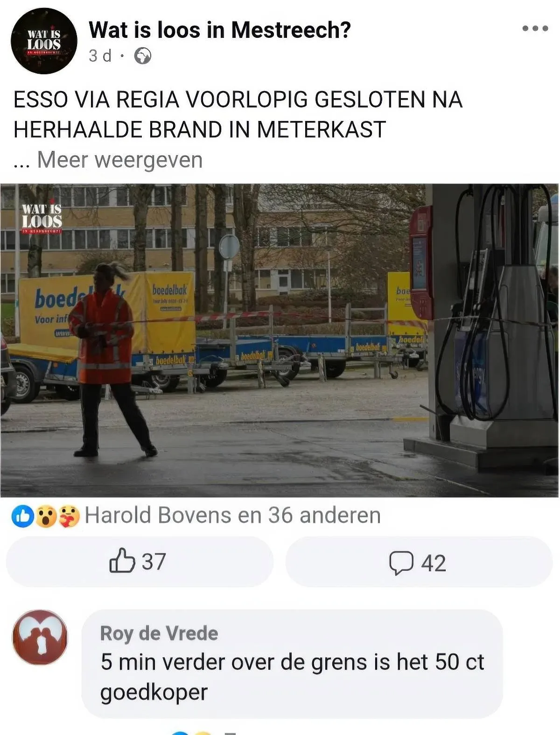The height and width of the screenshot is (735, 560).
Task: Click the Wat is Loos watermark in photo
Action: coord(42,217)
